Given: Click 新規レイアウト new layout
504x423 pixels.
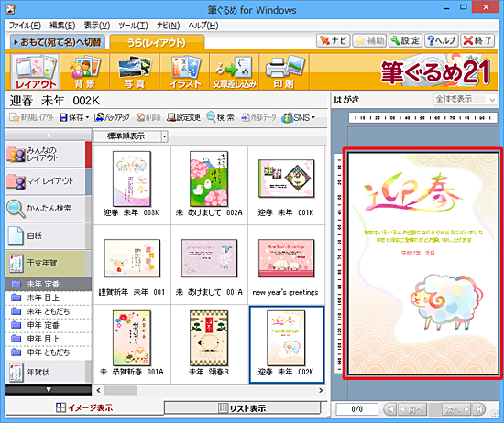Looking at the screenshot, I should 31,117.
